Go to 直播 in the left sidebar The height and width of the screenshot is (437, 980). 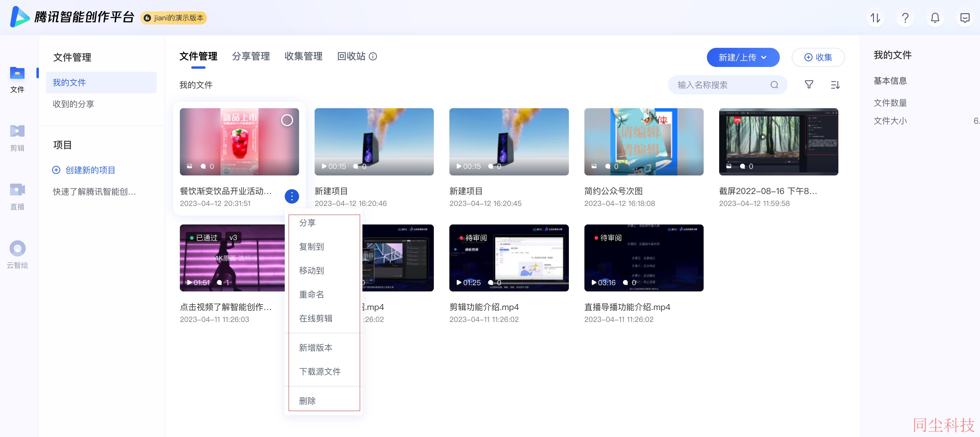pos(17,197)
